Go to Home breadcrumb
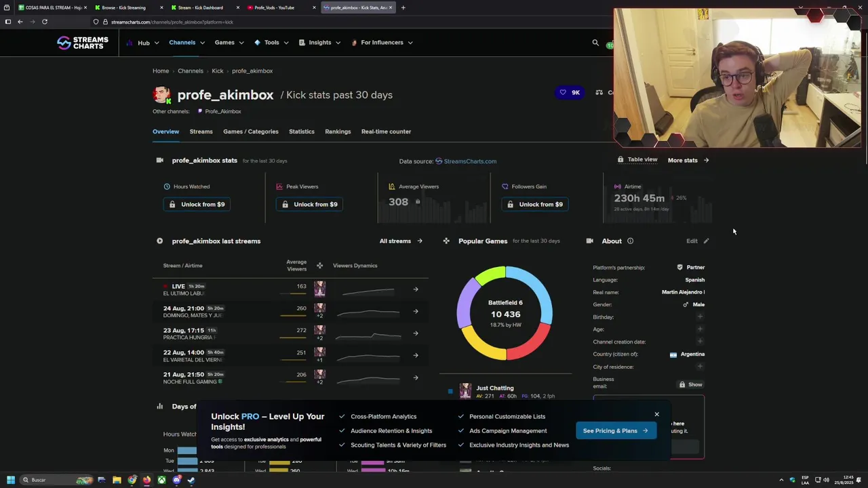This screenshot has height=488, width=868. tap(161, 70)
